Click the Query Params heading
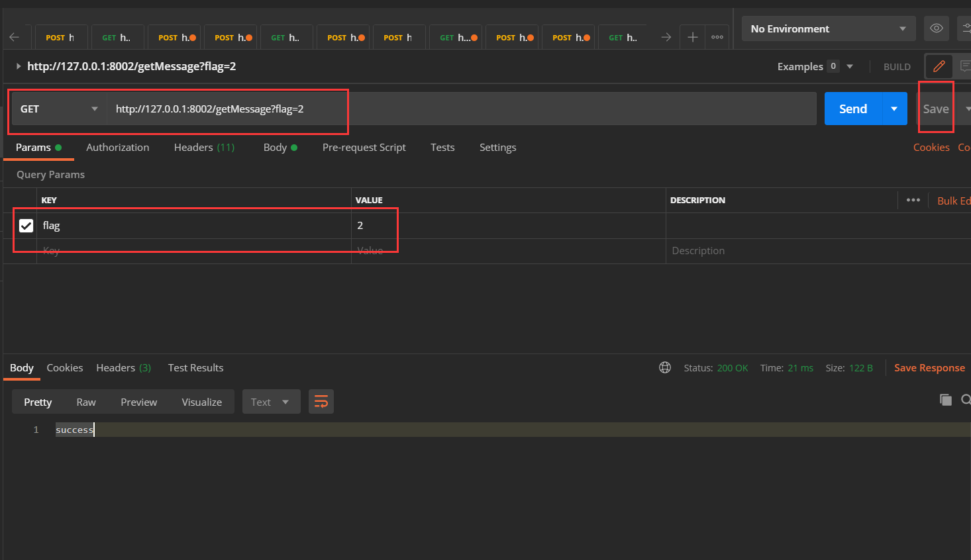Screen dimensions: 971x560 click(50, 174)
